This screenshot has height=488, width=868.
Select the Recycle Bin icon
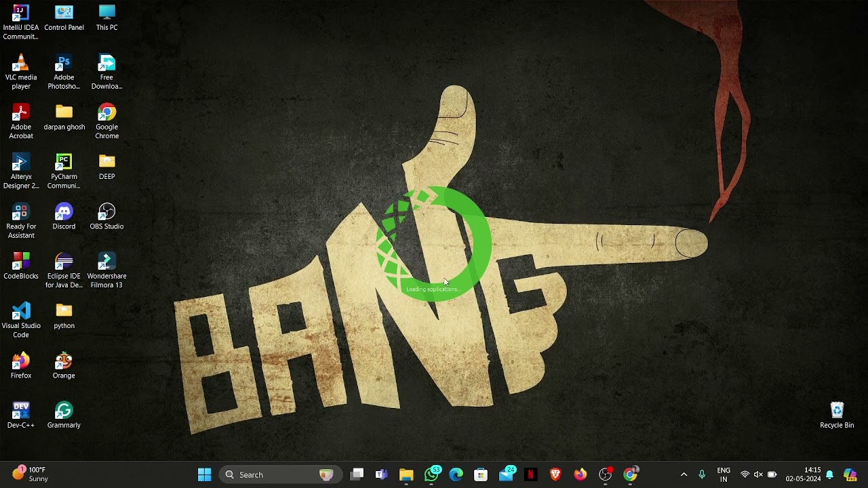pyautogui.click(x=837, y=415)
